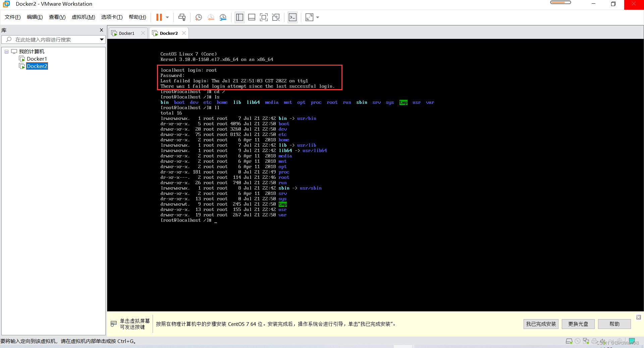644x348 pixels.
Task: Select the Docker2 tab
Action: [x=169, y=33]
